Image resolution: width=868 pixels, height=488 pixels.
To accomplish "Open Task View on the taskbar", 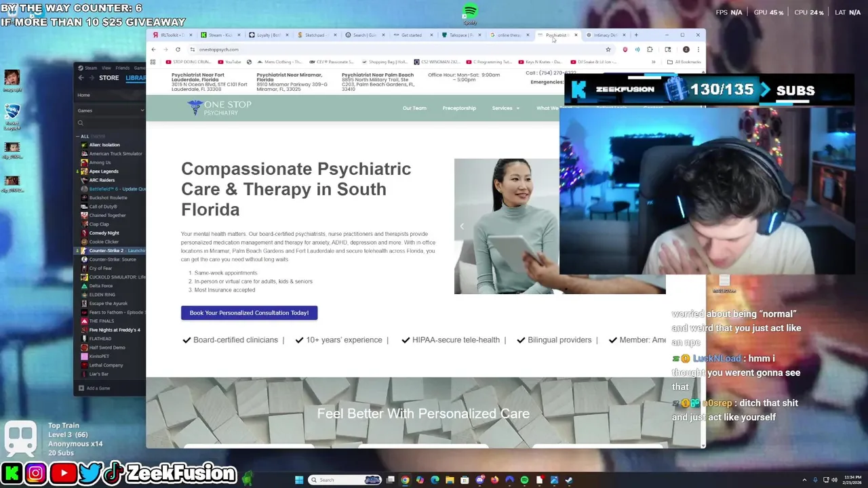I will (391, 480).
